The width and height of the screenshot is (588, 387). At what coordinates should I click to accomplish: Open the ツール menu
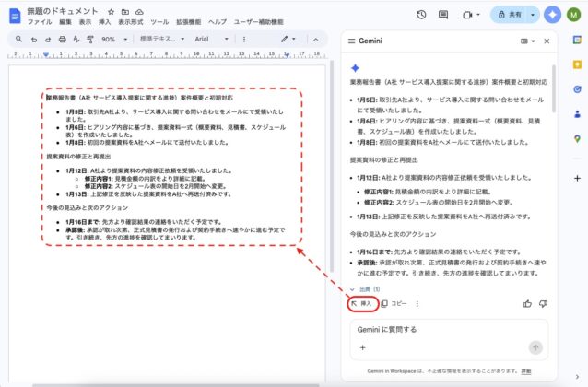159,22
